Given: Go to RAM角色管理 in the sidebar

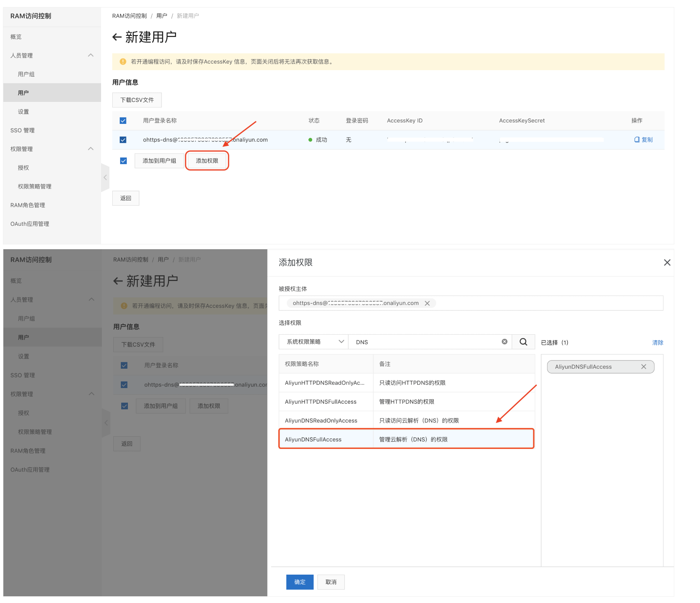Looking at the screenshot, I should (x=28, y=205).
